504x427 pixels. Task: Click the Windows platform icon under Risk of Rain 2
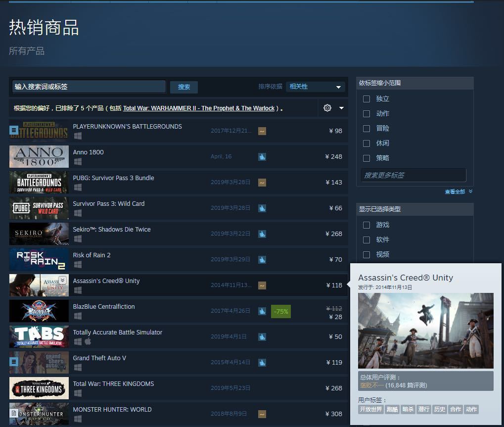(78, 265)
